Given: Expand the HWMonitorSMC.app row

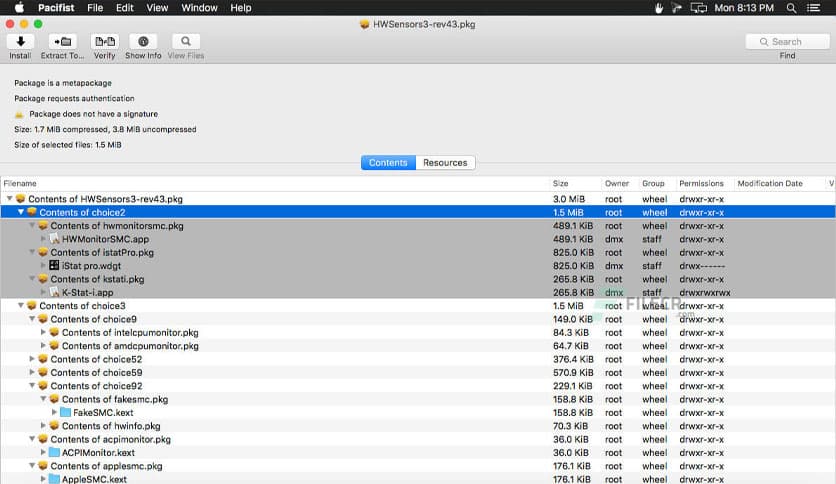Looking at the screenshot, I should (x=43, y=239).
